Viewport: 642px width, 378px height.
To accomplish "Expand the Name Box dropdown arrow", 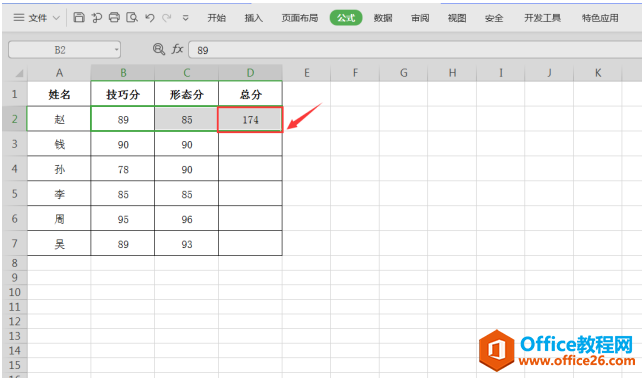I will coord(117,50).
